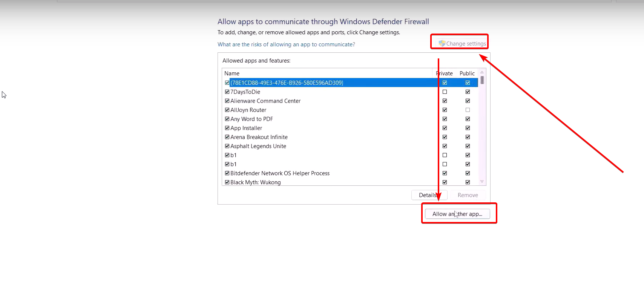
Task: Uncheck Private for Alienware Command Center
Action: (x=445, y=101)
